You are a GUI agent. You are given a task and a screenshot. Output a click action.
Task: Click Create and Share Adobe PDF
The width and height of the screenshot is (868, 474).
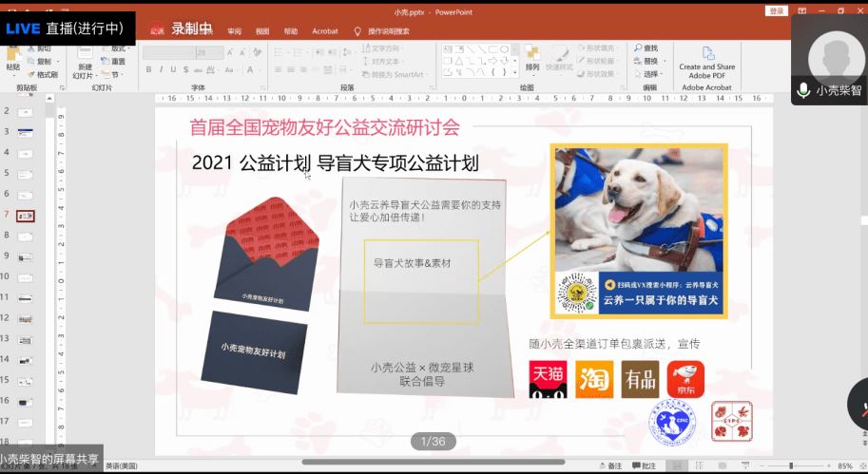pos(707,63)
